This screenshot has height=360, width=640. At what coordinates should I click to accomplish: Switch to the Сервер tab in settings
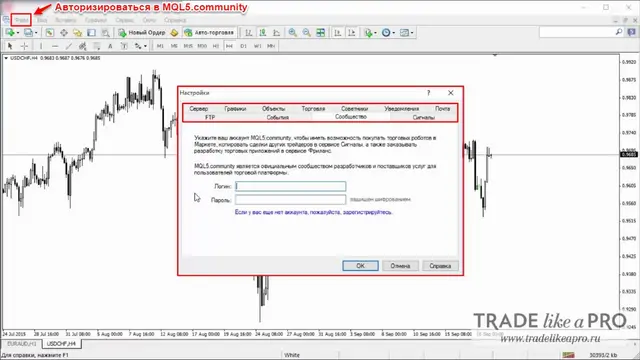tap(199, 109)
